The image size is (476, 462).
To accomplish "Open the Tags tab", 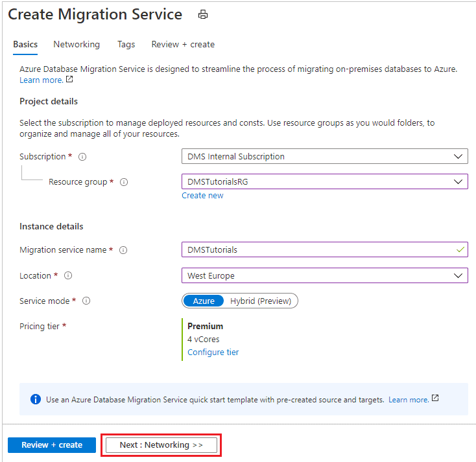I will click(126, 45).
